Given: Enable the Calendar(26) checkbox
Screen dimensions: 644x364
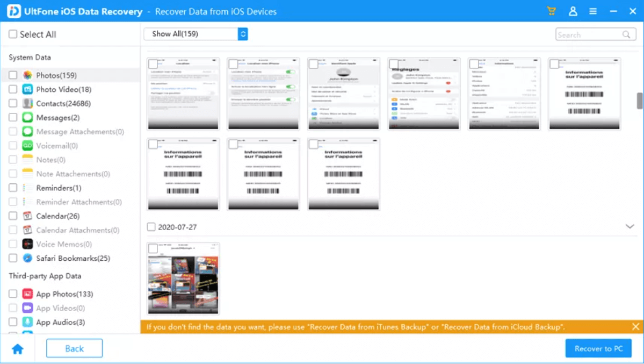Looking at the screenshot, I should pos(12,216).
